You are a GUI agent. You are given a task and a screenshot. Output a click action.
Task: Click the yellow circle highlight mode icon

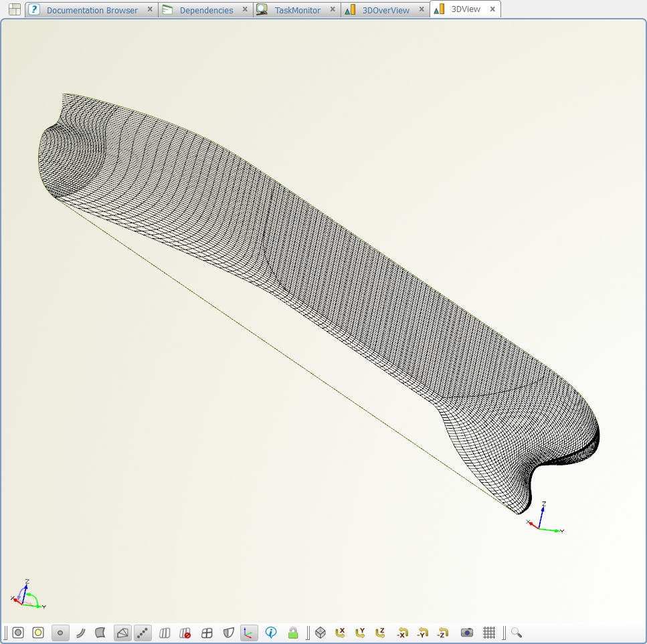click(x=38, y=633)
